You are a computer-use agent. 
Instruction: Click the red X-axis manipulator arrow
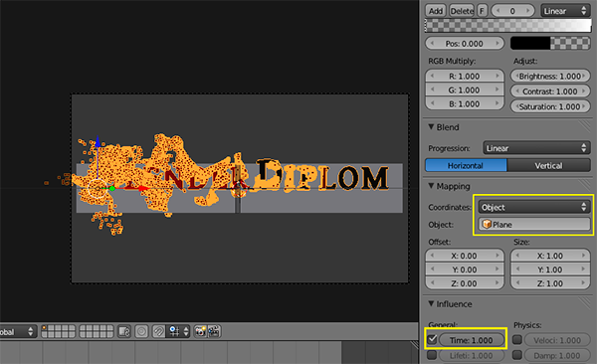click(x=143, y=189)
